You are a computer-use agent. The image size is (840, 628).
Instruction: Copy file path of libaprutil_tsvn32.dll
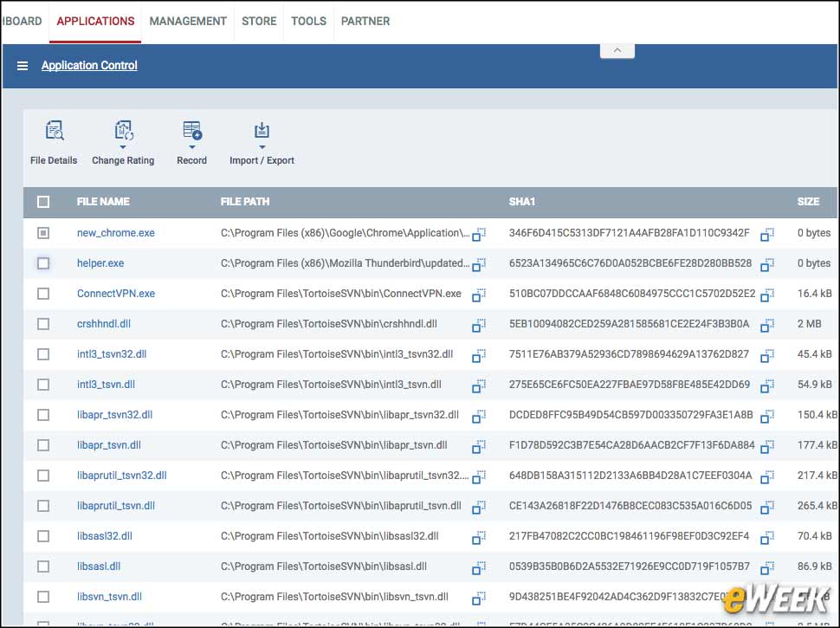(x=478, y=476)
